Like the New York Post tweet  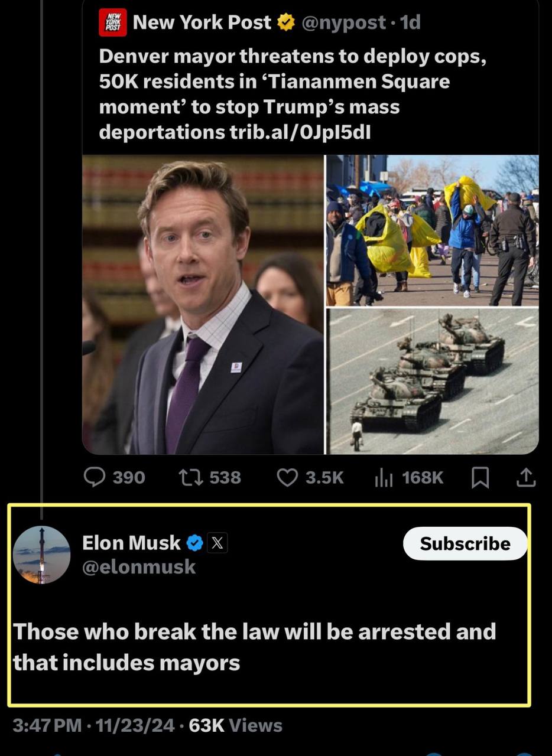(x=287, y=477)
